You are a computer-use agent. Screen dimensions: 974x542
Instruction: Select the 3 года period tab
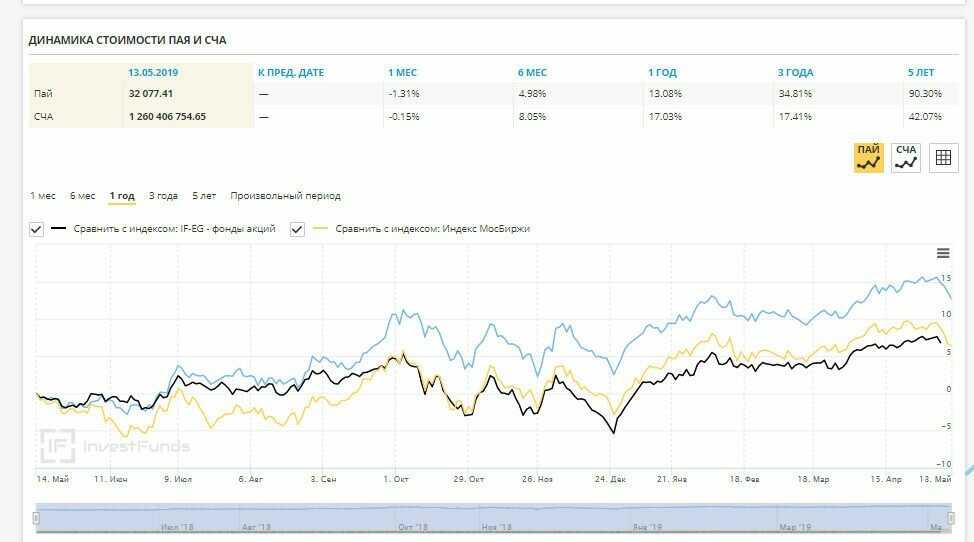click(163, 196)
